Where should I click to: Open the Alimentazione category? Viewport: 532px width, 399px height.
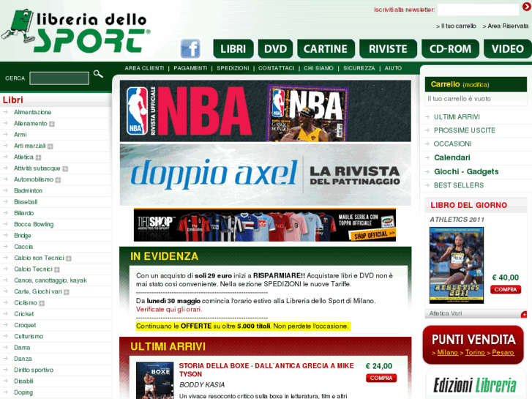coord(33,113)
